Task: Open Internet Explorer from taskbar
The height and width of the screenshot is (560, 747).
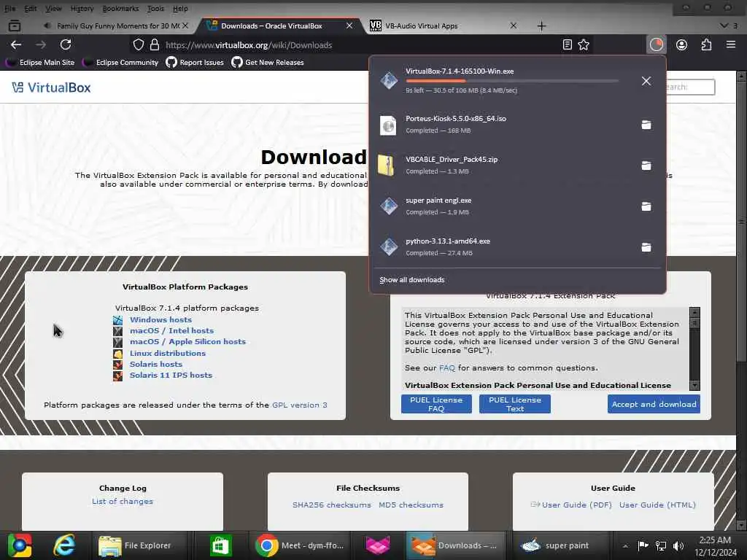Action: (x=64, y=545)
